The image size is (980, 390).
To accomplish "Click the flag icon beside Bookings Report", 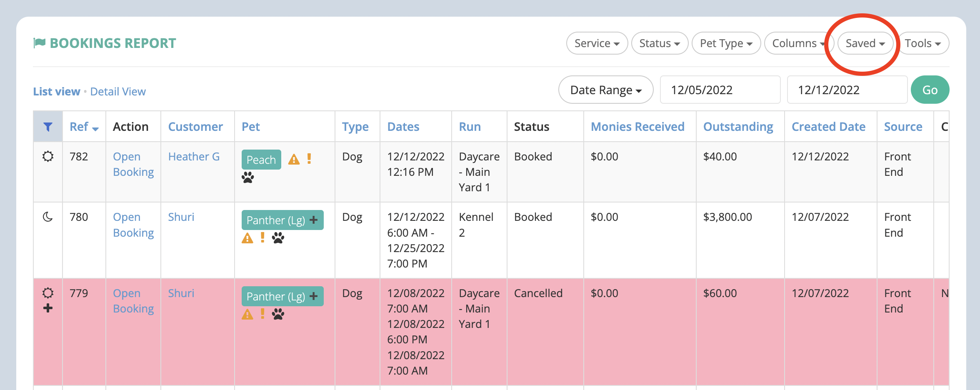I will coord(40,43).
